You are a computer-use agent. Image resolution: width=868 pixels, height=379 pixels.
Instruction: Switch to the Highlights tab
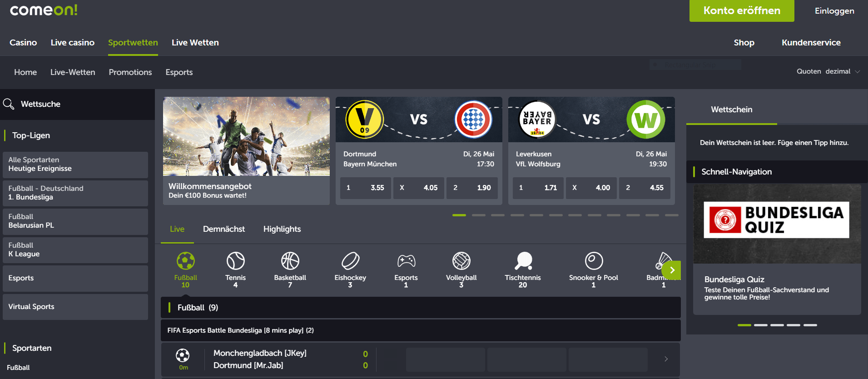click(x=282, y=229)
